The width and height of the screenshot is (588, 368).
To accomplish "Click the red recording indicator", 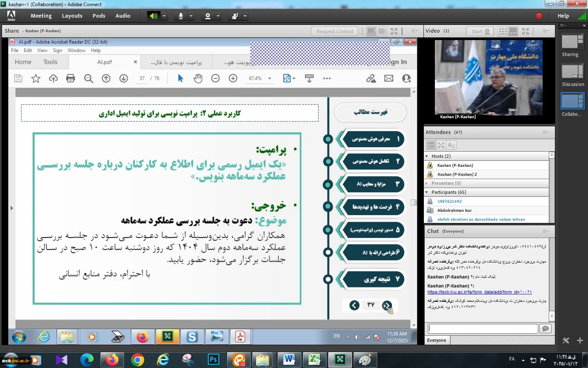I will point(539,16).
